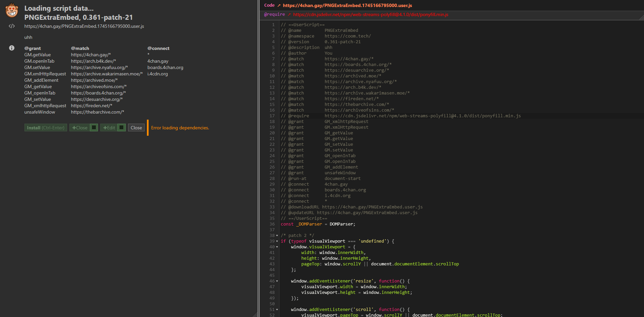The image size is (644, 317).
Task: Click https://archive.wakarimasen.moe/* in match list
Action: (x=107, y=74)
